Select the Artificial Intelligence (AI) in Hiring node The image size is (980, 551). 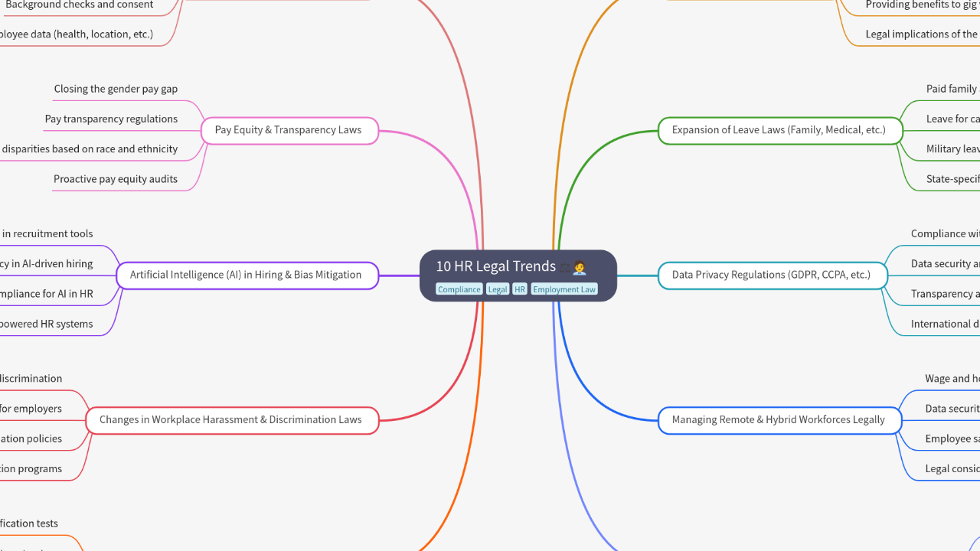pyautogui.click(x=247, y=275)
